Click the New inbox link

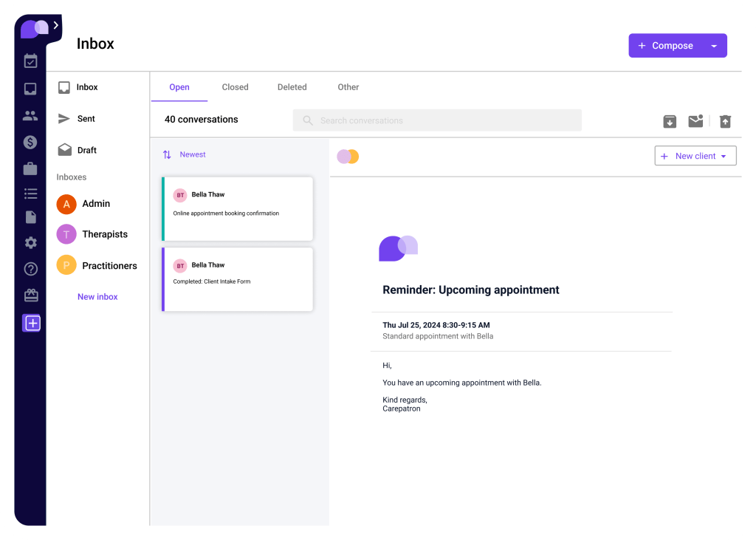(97, 297)
